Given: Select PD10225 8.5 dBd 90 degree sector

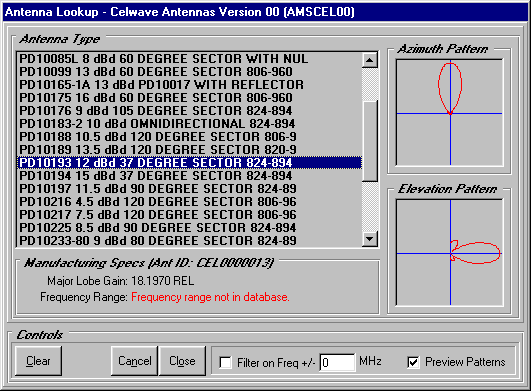Looking at the screenshot, I should tap(189, 227).
